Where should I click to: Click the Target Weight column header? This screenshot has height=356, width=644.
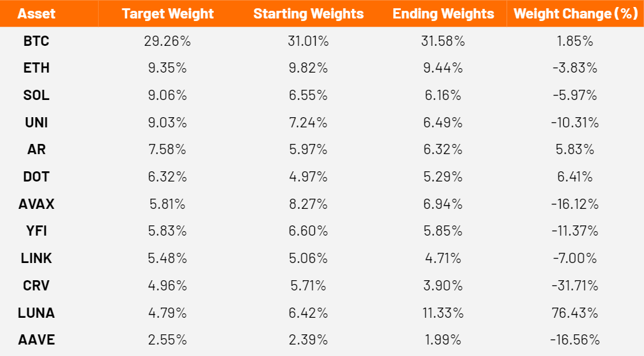coord(167,13)
